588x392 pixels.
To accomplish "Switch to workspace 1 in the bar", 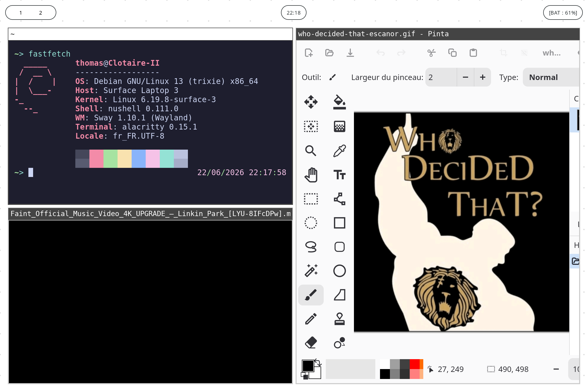I will coord(21,13).
